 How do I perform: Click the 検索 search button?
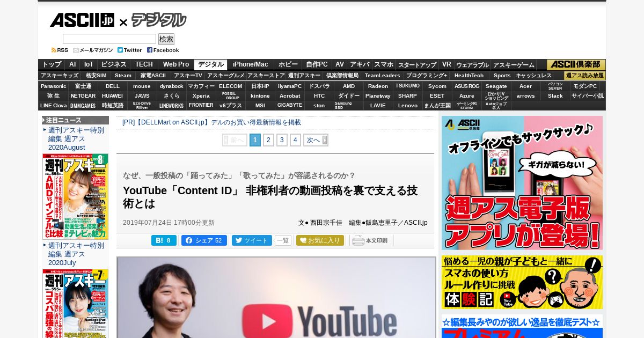tap(166, 39)
